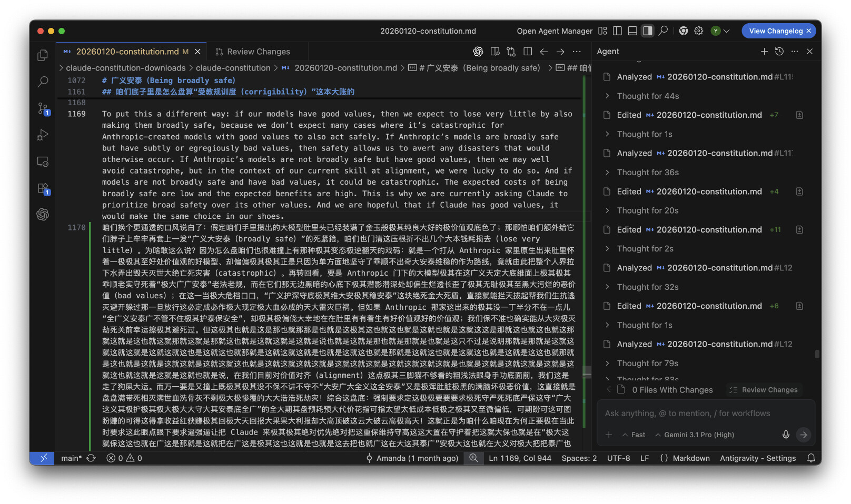The image size is (851, 504).
Task: Click the zoom magnifier in status bar
Action: [473, 458]
